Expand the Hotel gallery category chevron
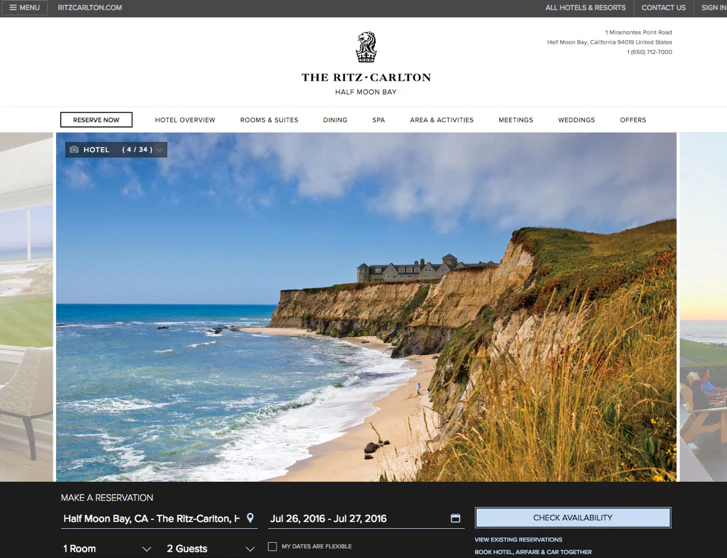Image resolution: width=727 pixels, height=558 pixels. tap(159, 150)
